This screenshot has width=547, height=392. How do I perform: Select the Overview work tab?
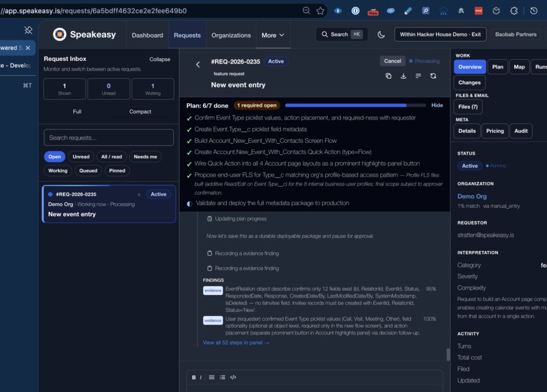point(470,66)
